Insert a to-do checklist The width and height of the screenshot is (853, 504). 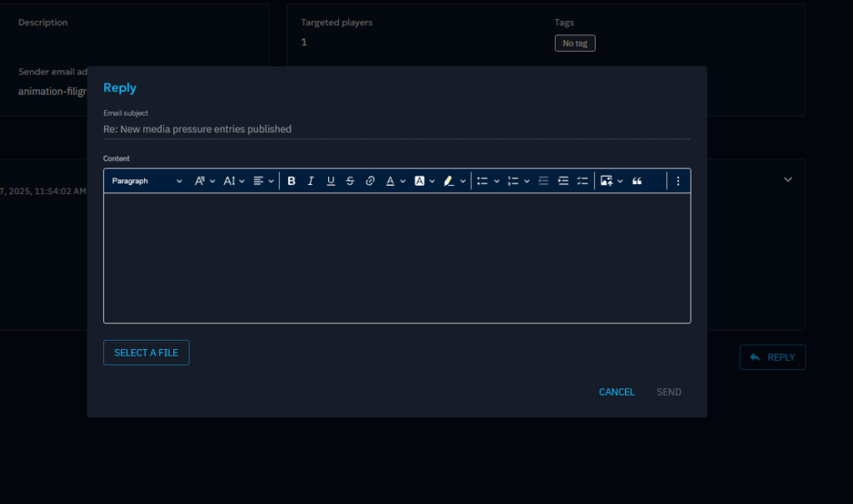pyautogui.click(x=582, y=181)
